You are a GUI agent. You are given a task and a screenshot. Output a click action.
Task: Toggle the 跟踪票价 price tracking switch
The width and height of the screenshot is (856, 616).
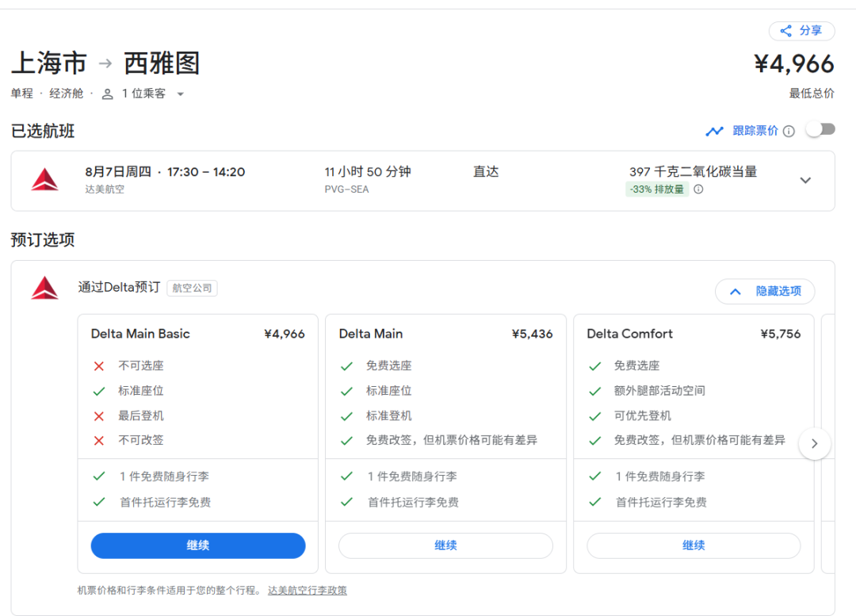pos(820,129)
